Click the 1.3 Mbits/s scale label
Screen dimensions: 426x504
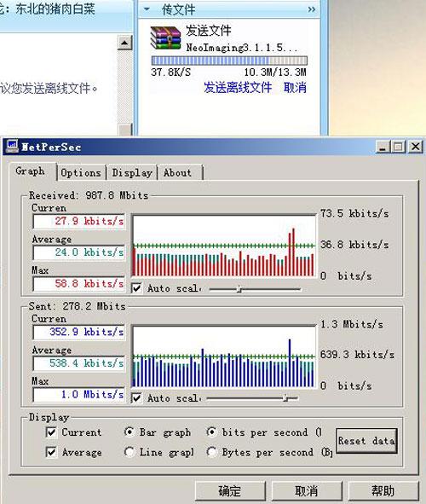point(352,324)
